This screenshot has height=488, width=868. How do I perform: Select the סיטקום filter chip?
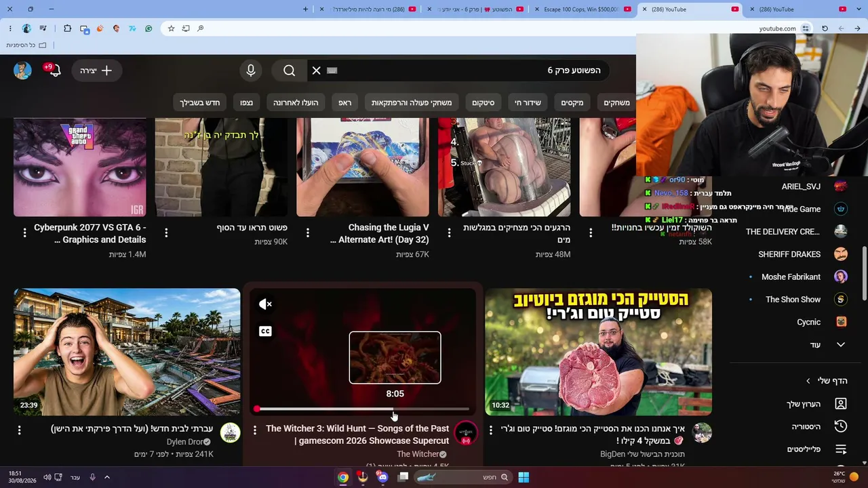(484, 102)
